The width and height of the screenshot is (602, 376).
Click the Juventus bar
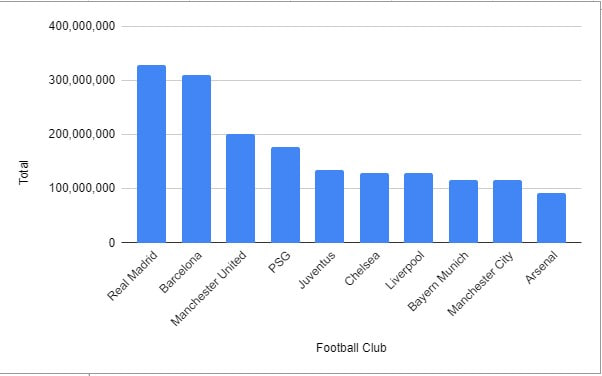point(329,206)
